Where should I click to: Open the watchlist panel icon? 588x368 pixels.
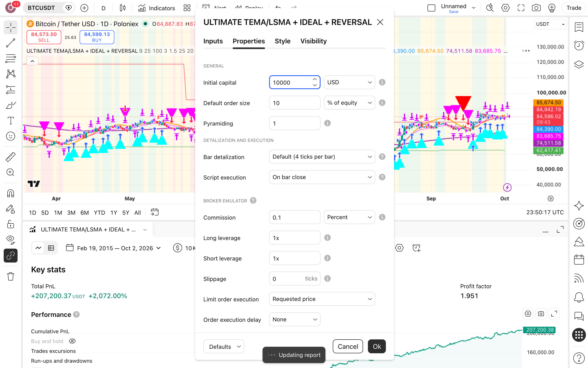tap(579, 27)
